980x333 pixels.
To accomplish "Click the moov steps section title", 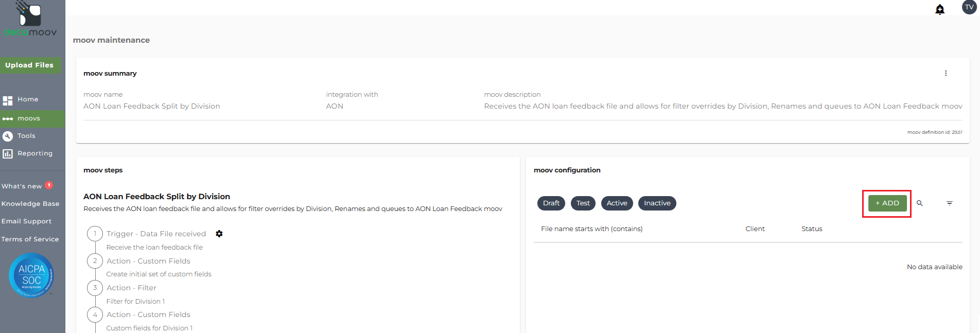I will [103, 170].
